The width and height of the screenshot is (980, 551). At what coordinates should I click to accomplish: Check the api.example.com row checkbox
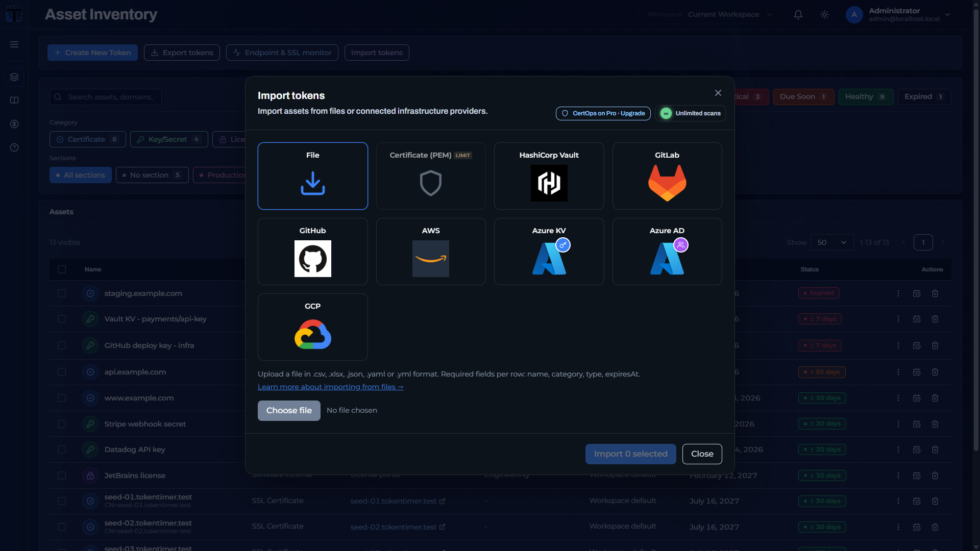click(62, 372)
